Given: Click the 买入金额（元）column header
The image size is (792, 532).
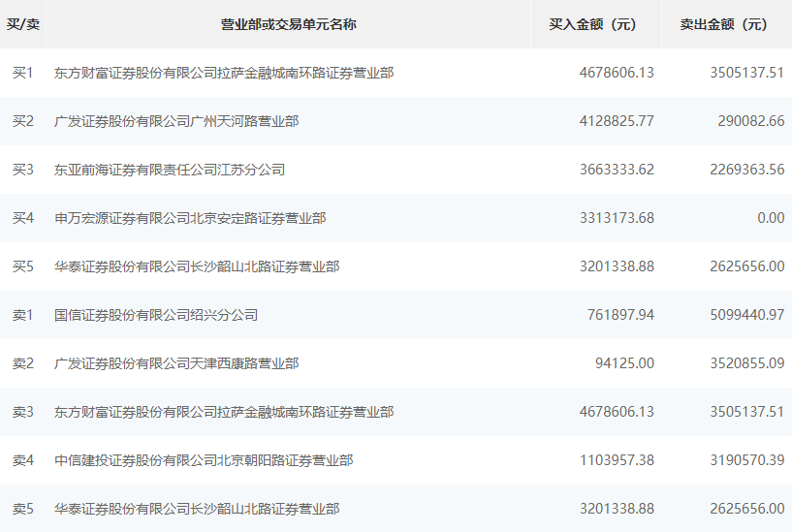Looking at the screenshot, I should [x=595, y=24].
